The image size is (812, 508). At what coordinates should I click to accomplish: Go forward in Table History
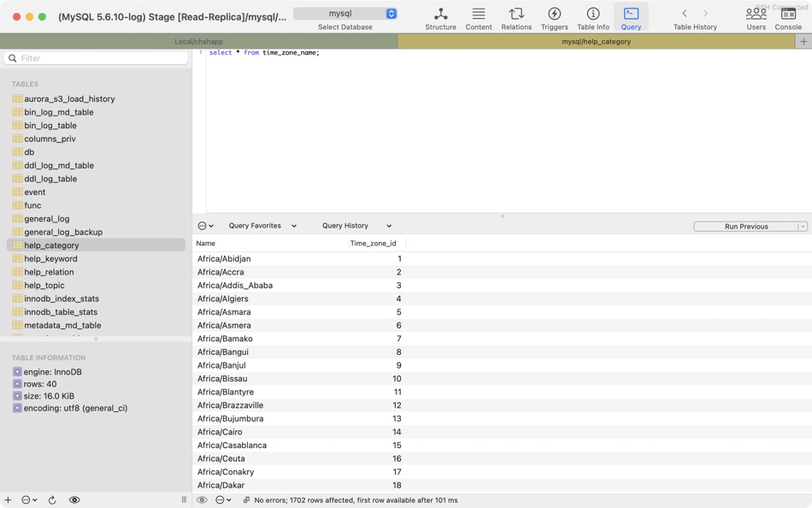[705, 14]
